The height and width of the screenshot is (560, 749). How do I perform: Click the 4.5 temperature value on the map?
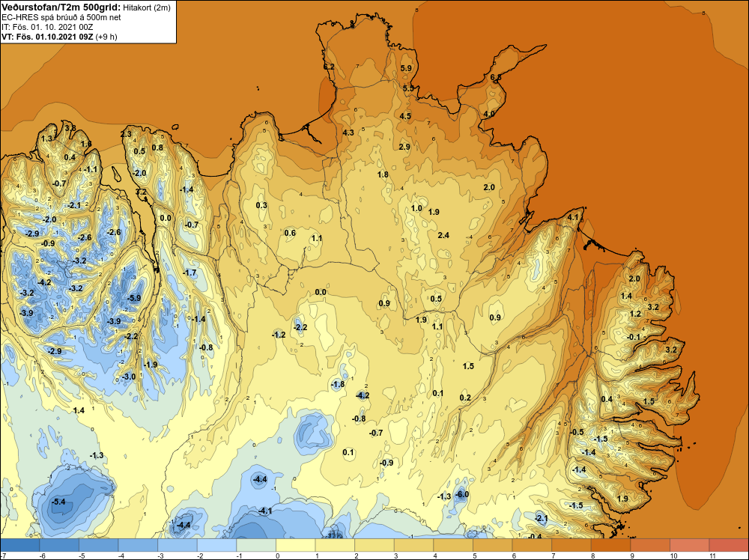click(405, 116)
